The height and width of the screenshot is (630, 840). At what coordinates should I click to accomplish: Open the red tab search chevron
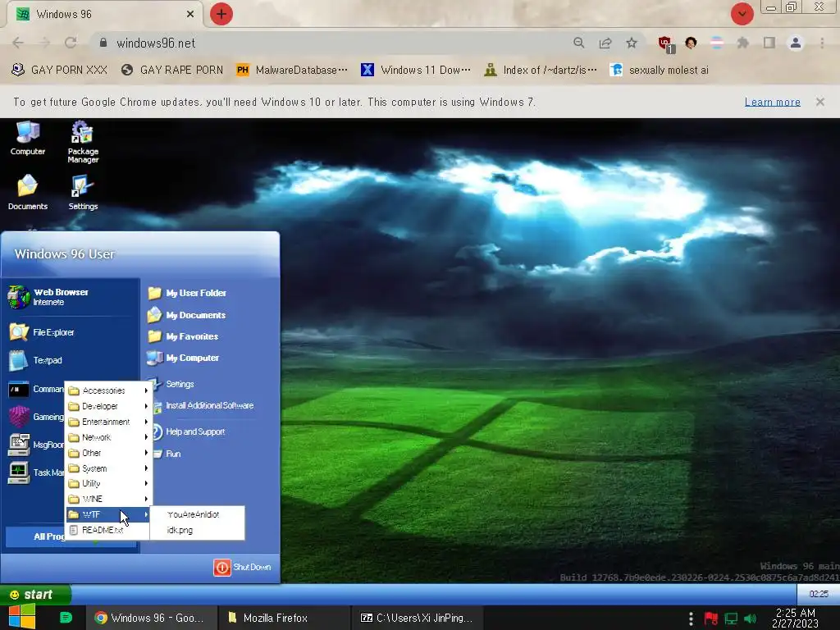coord(742,14)
